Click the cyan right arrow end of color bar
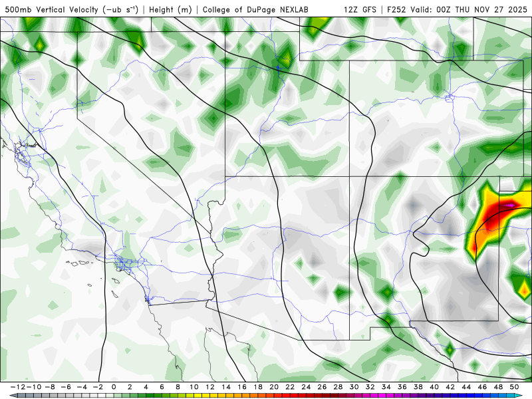This screenshot has height=399, width=532. click(519, 396)
